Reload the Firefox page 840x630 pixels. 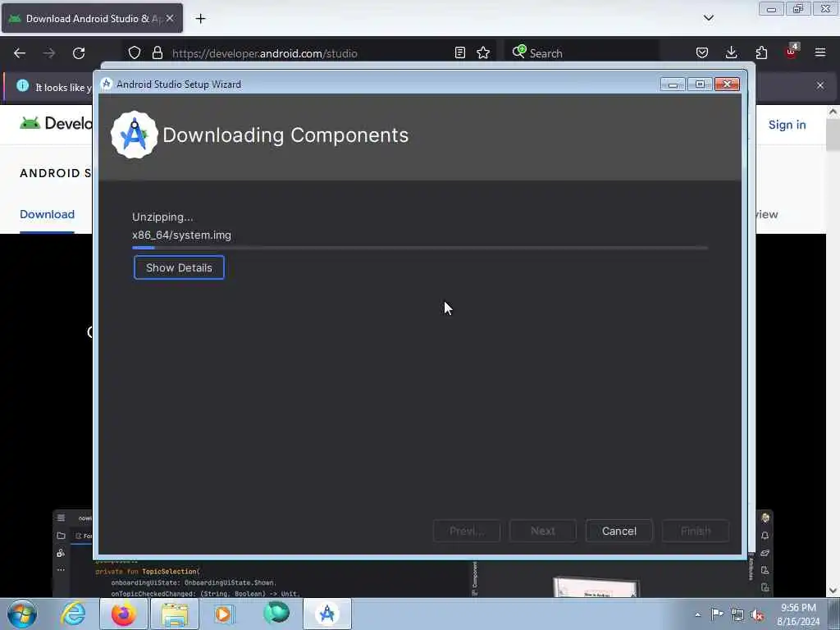[79, 53]
